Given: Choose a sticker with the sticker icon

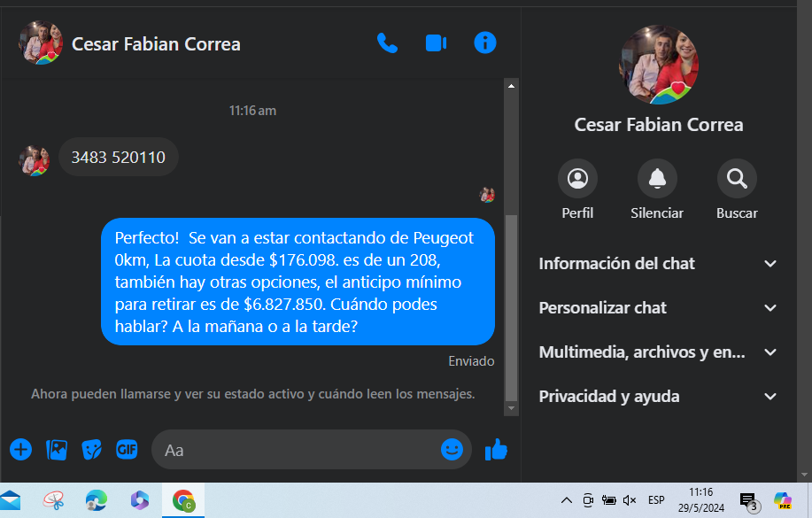Looking at the screenshot, I should click(x=92, y=450).
